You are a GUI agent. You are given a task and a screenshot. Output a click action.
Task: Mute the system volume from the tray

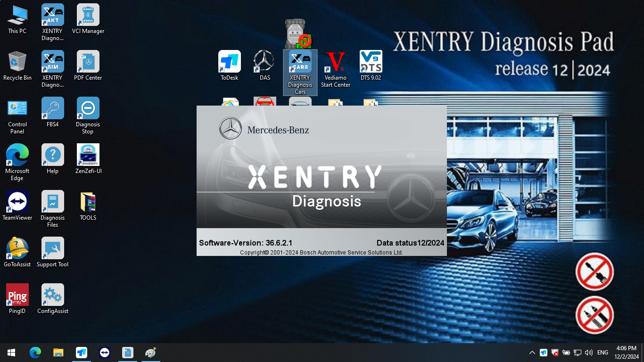click(589, 352)
